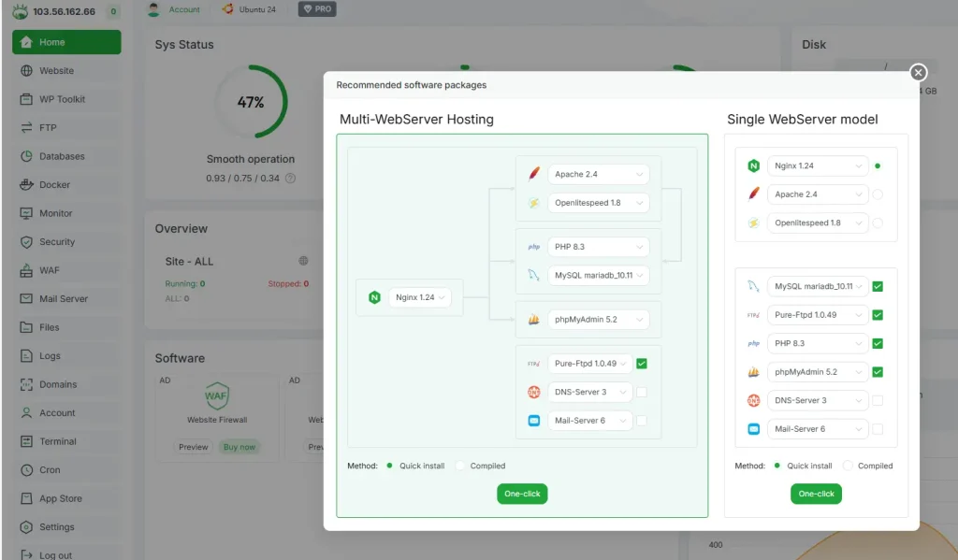Open Account menu item in sidebar

coord(66,413)
